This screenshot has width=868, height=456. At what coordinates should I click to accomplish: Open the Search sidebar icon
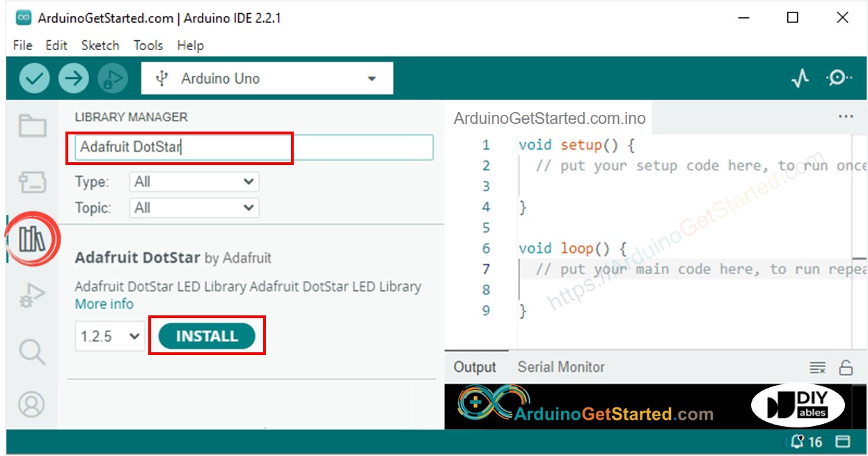[32, 351]
